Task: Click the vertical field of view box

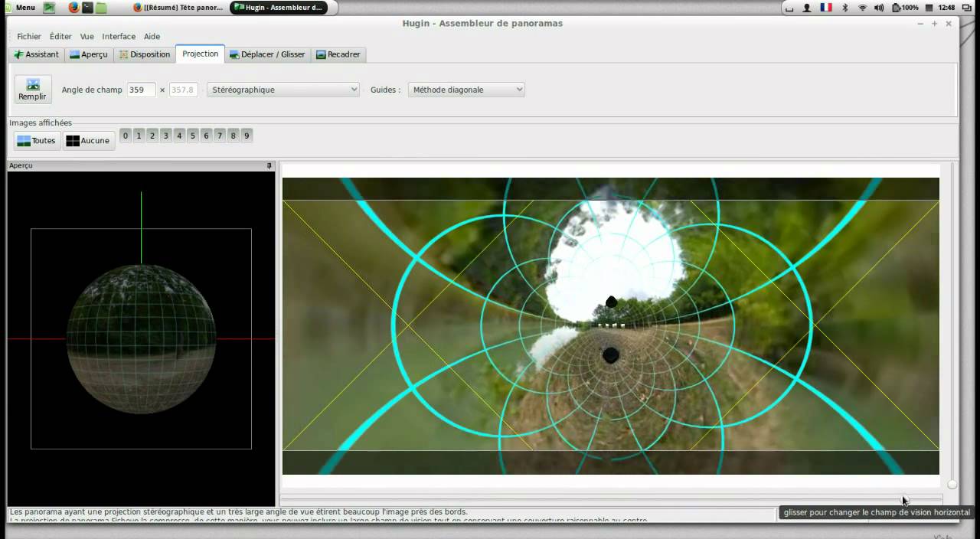Action: (184, 90)
